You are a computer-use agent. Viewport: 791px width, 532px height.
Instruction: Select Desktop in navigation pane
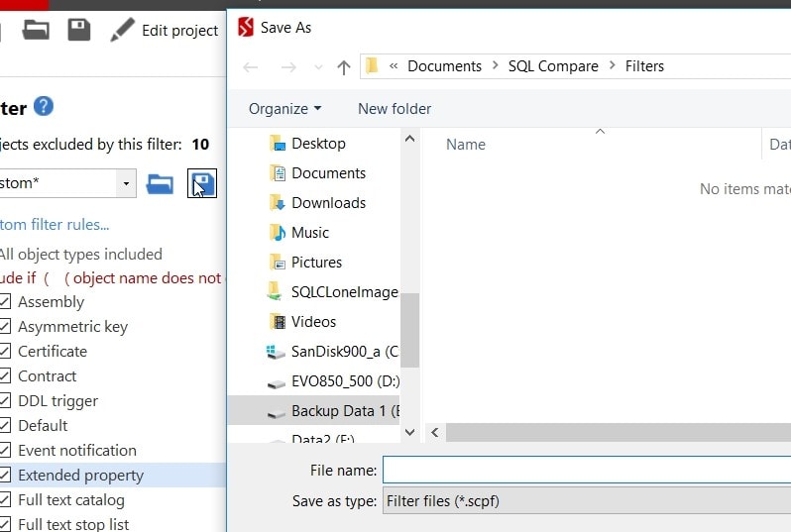[318, 144]
